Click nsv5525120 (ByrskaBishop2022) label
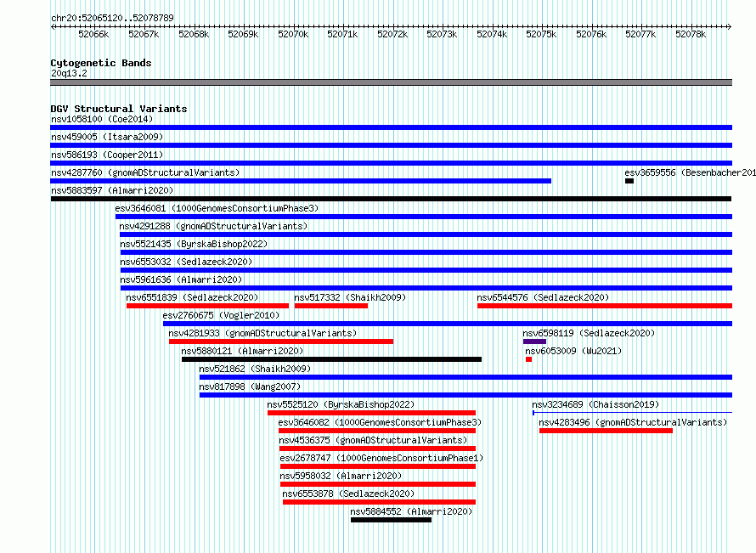Image resolution: width=756 pixels, height=553 pixels. (341, 404)
